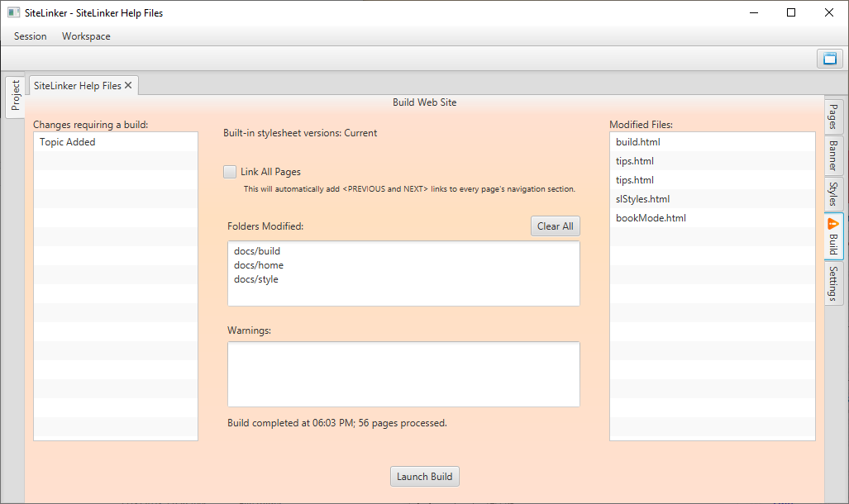Select Topic Added in changes list
The width and height of the screenshot is (849, 504).
[x=68, y=142]
